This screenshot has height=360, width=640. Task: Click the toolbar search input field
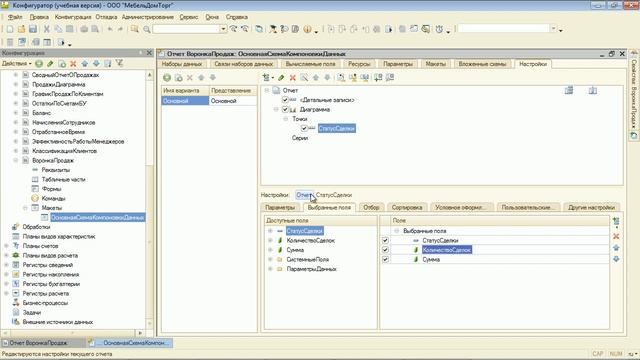[187, 29]
